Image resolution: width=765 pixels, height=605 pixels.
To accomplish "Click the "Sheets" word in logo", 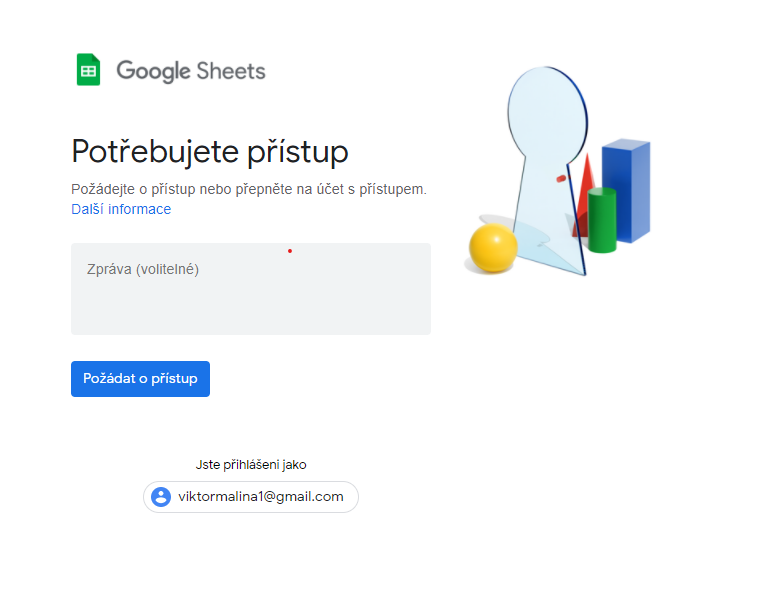I will click(232, 71).
